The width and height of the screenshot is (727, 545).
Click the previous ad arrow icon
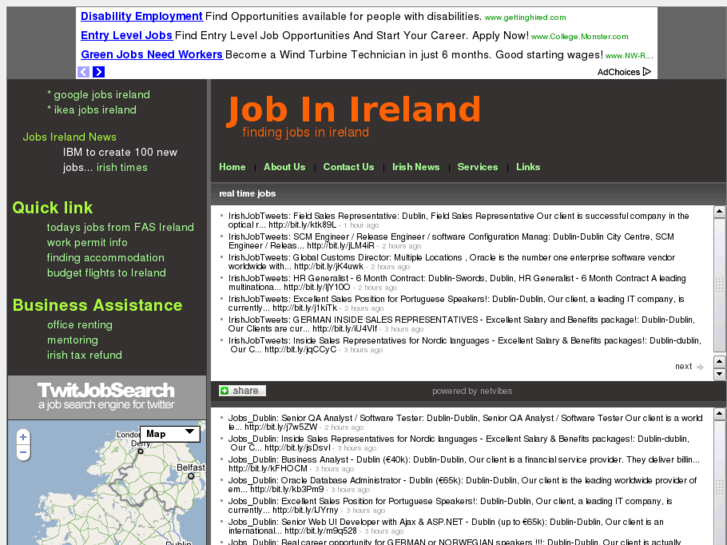(83, 71)
